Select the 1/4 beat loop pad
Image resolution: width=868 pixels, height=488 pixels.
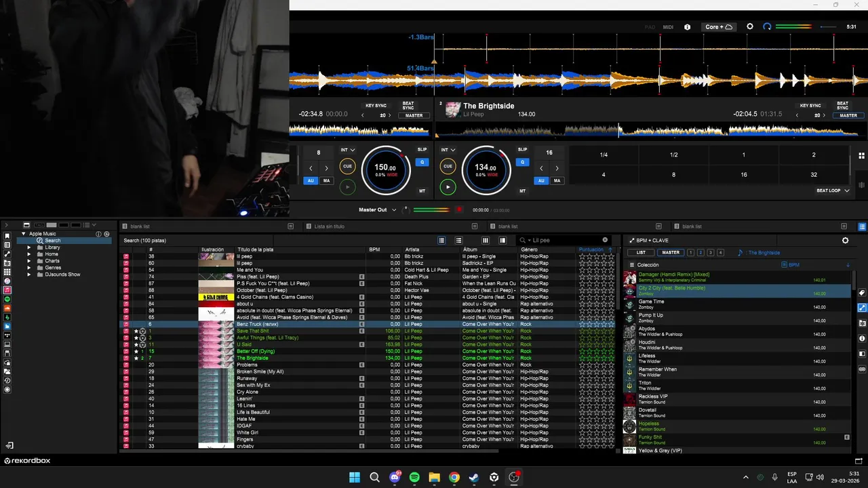click(604, 155)
